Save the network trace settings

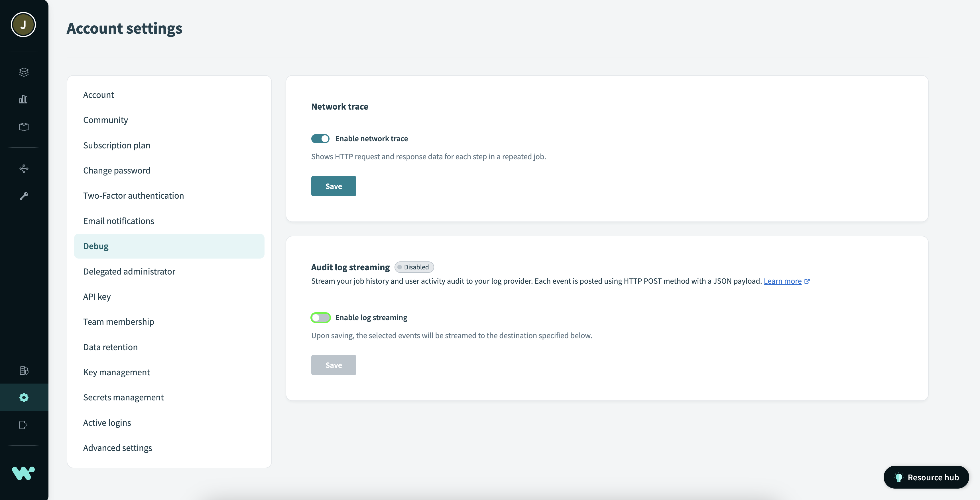[x=334, y=186]
